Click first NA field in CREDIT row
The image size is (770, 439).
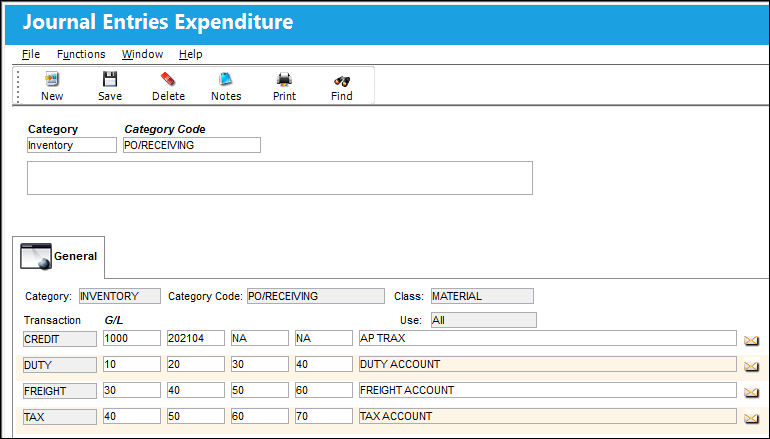(260, 338)
